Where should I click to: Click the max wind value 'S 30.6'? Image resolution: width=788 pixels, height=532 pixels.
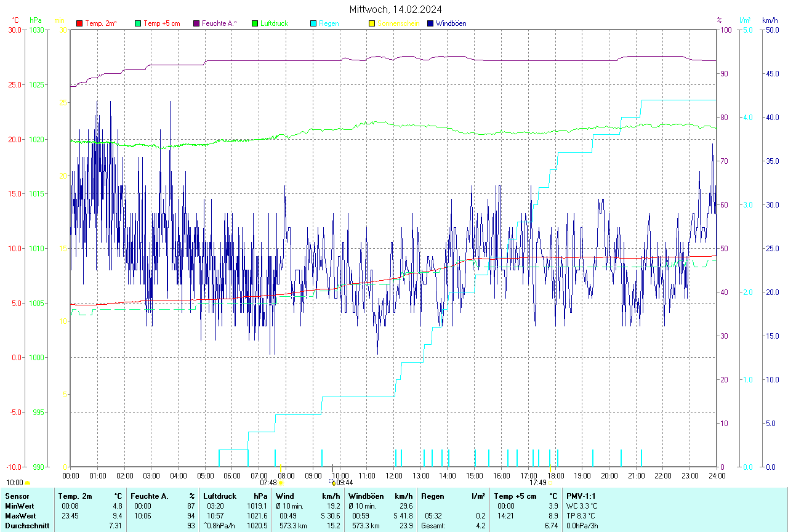point(330,515)
